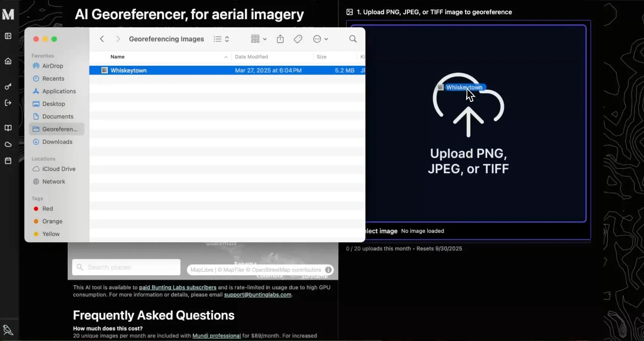Screen dimensions: 644x341
Task: Open the MapLibre attribution link
Action: [x=202, y=270]
